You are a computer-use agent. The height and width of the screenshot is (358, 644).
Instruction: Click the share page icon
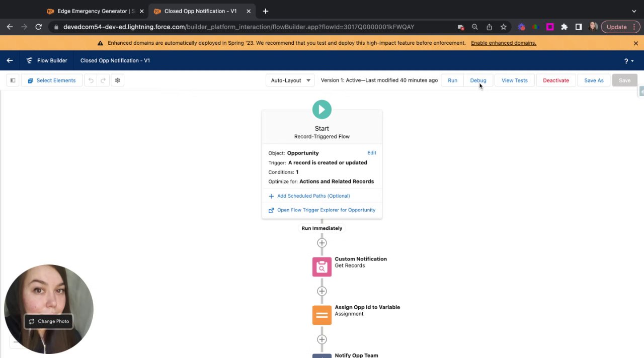[489, 27]
